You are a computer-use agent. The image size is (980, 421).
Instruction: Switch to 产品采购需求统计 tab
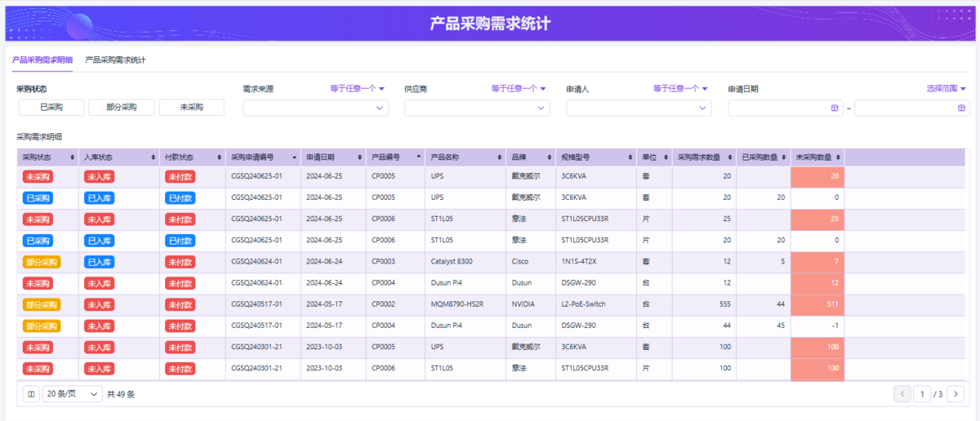click(115, 60)
